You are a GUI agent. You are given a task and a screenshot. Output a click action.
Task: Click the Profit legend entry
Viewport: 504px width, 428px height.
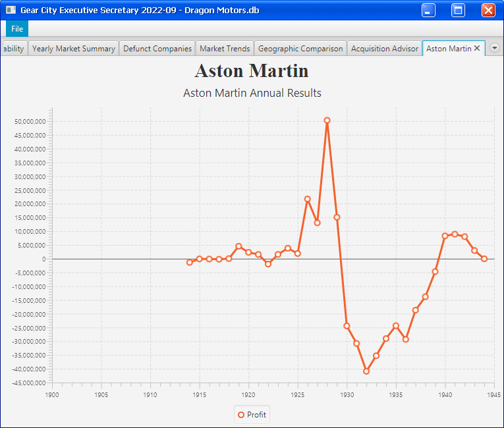(252, 415)
